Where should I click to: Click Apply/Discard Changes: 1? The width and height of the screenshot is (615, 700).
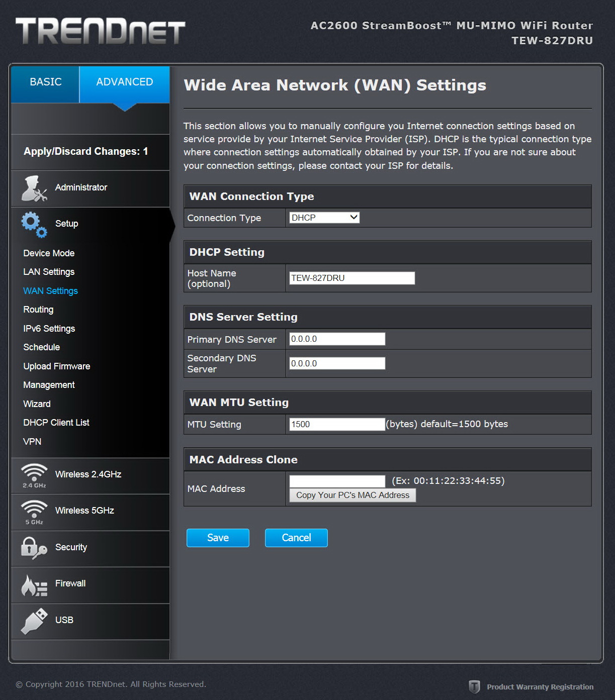coord(86,151)
